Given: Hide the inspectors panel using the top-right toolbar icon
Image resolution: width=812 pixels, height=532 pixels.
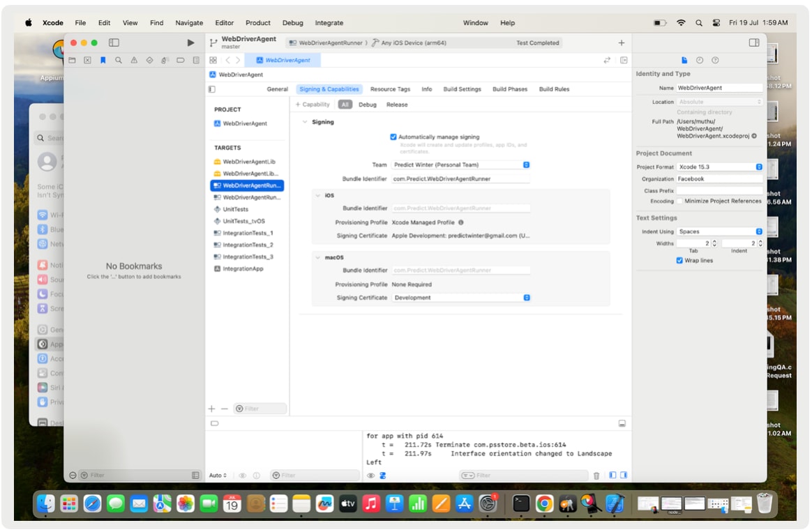Looking at the screenshot, I should tap(753, 43).
